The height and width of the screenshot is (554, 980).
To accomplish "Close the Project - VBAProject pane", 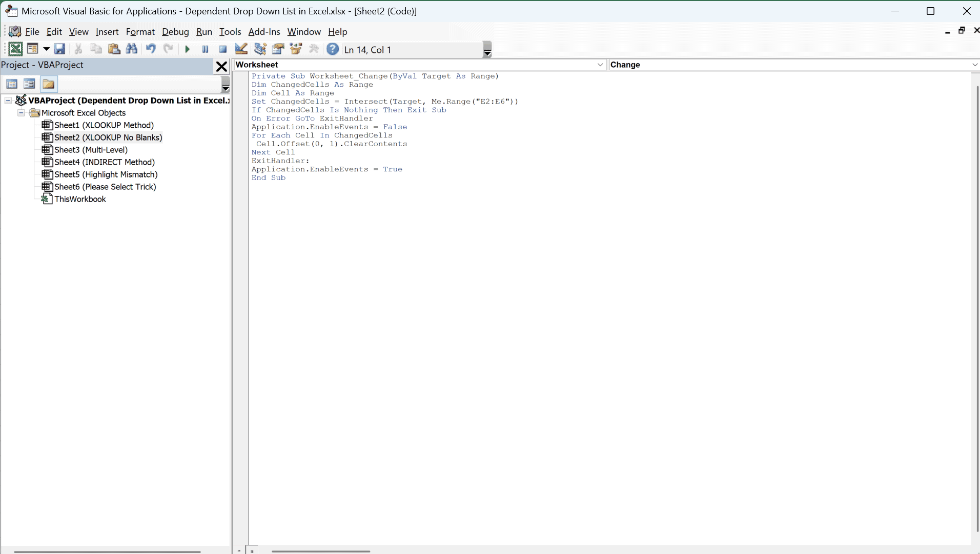I will [221, 67].
